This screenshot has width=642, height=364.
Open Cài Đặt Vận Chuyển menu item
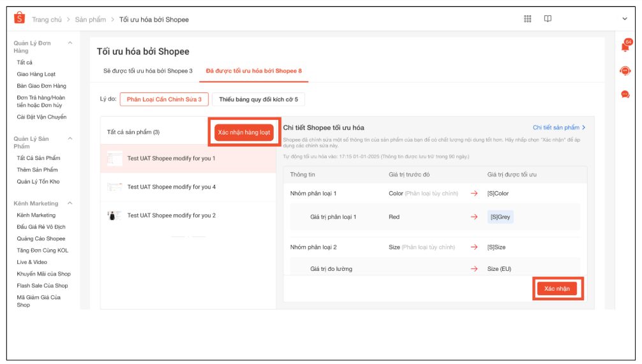pyautogui.click(x=41, y=117)
